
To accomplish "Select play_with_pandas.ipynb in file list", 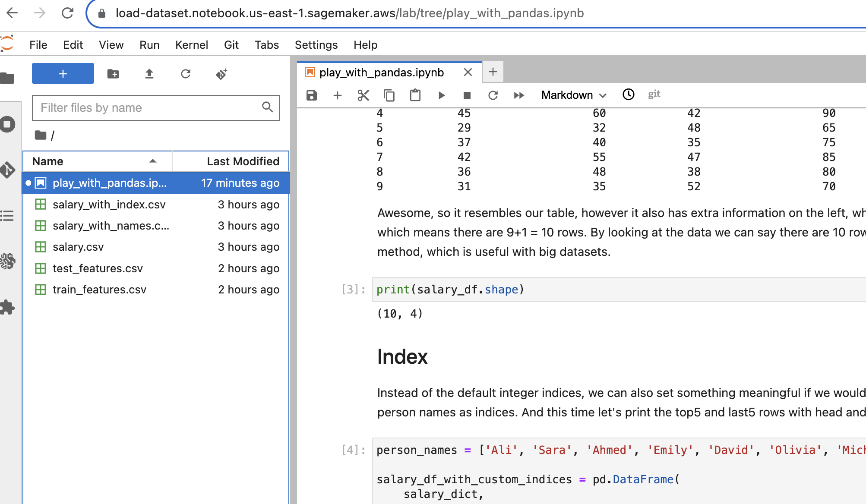I will click(156, 183).
